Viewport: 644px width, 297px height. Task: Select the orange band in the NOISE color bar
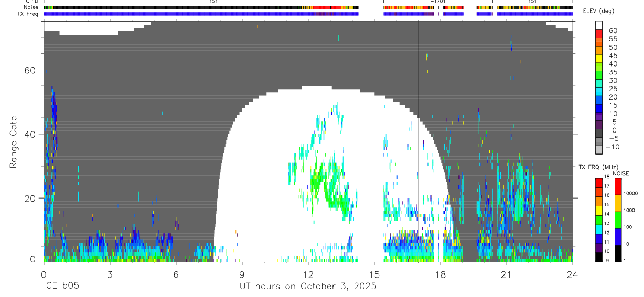tap(617, 203)
